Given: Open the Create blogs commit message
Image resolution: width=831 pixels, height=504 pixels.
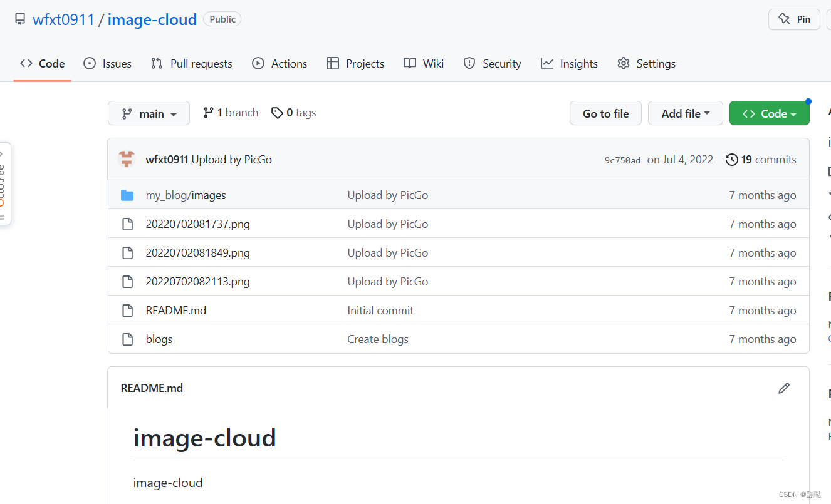Looking at the screenshot, I should (378, 339).
